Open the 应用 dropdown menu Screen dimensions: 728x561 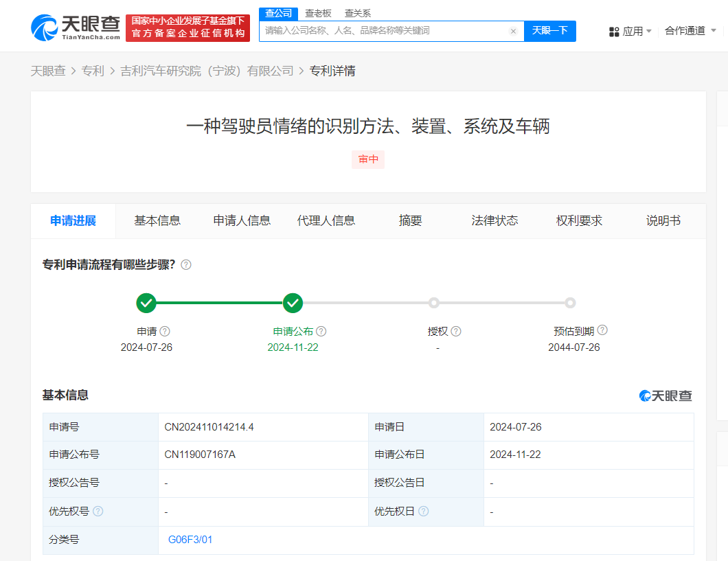pyautogui.click(x=630, y=31)
